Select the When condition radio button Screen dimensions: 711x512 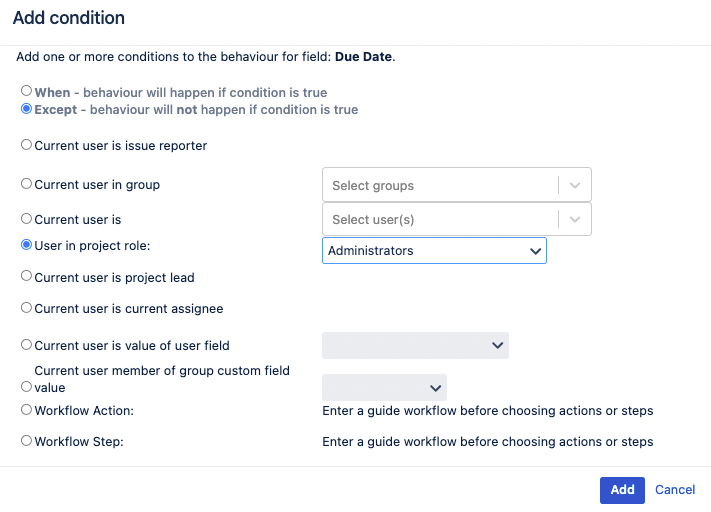click(x=26, y=91)
